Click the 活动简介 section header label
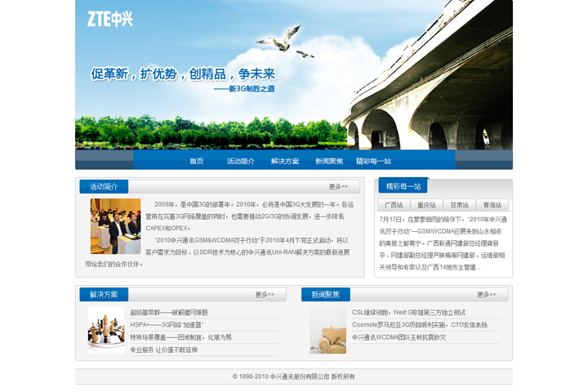The image size is (588, 392). click(104, 187)
